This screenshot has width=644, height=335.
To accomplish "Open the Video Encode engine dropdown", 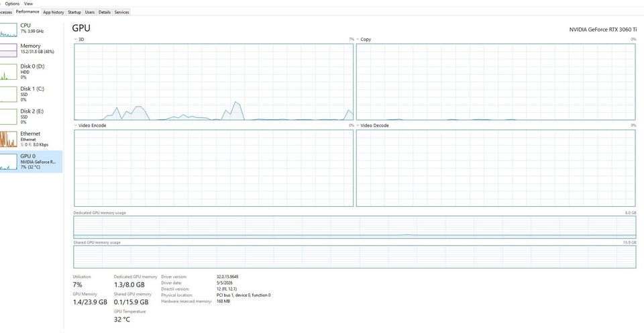I will 76,126.
